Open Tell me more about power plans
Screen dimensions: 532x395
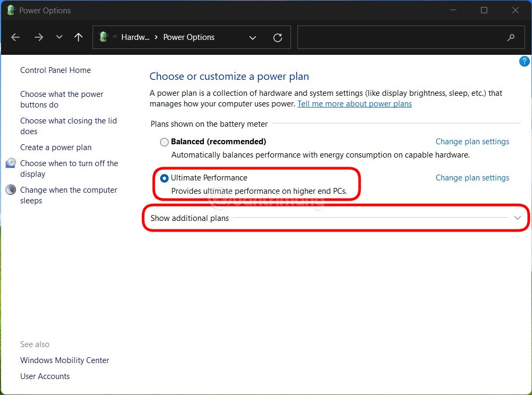pos(354,104)
